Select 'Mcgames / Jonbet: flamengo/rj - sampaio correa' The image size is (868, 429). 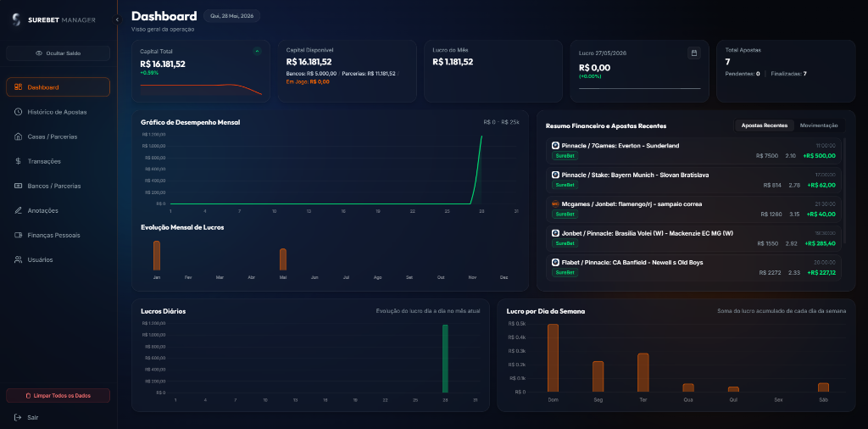click(693, 209)
